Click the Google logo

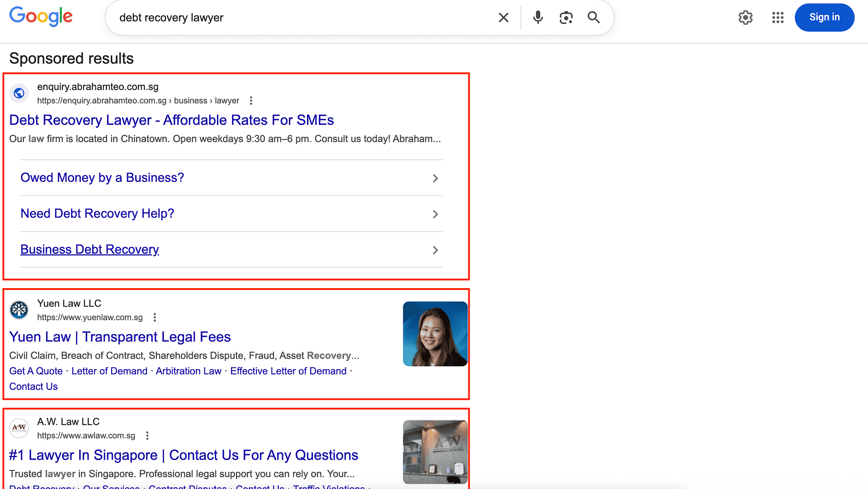pos(41,17)
